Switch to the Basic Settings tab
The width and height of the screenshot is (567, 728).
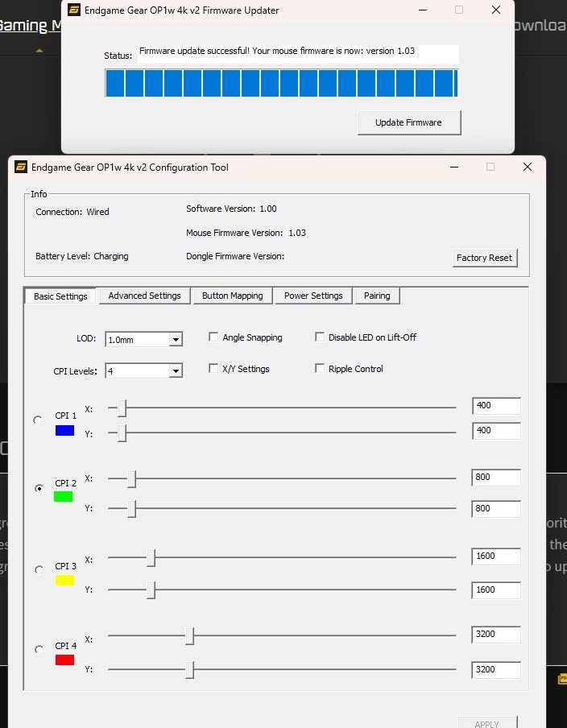(x=60, y=296)
